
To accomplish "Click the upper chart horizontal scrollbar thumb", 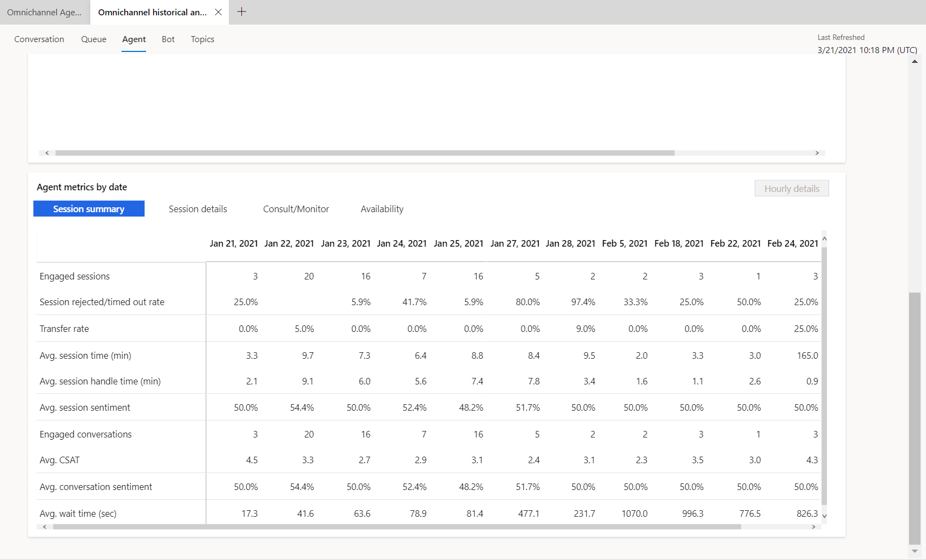I will [x=365, y=153].
